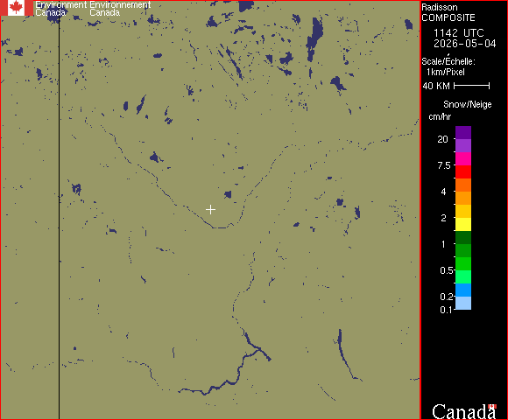Click the Environment Canada English title
The height and width of the screenshot is (420, 508).
(x=61, y=9)
